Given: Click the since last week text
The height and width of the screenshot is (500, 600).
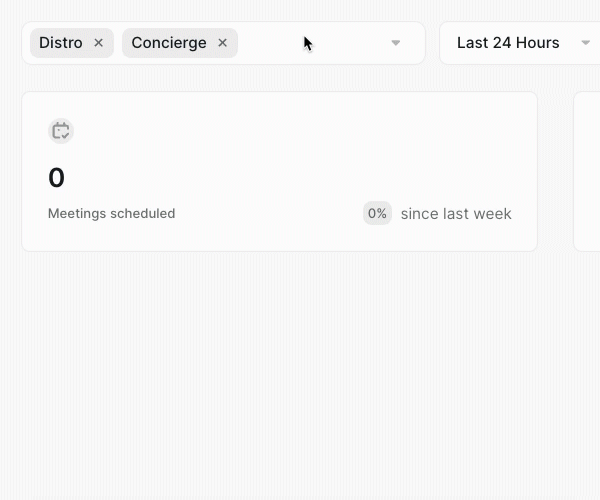Looking at the screenshot, I should (x=456, y=213).
